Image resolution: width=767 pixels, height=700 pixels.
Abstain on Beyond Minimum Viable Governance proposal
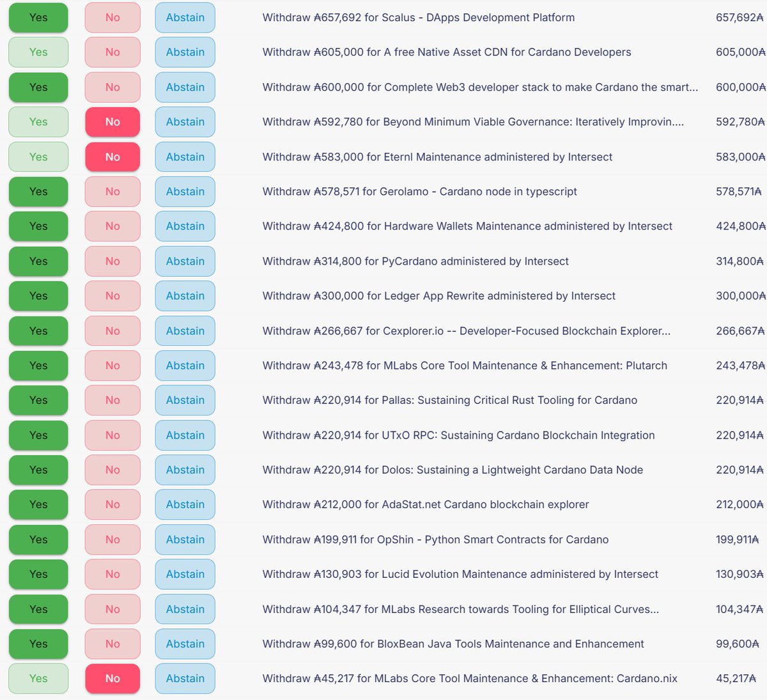coord(185,122)
